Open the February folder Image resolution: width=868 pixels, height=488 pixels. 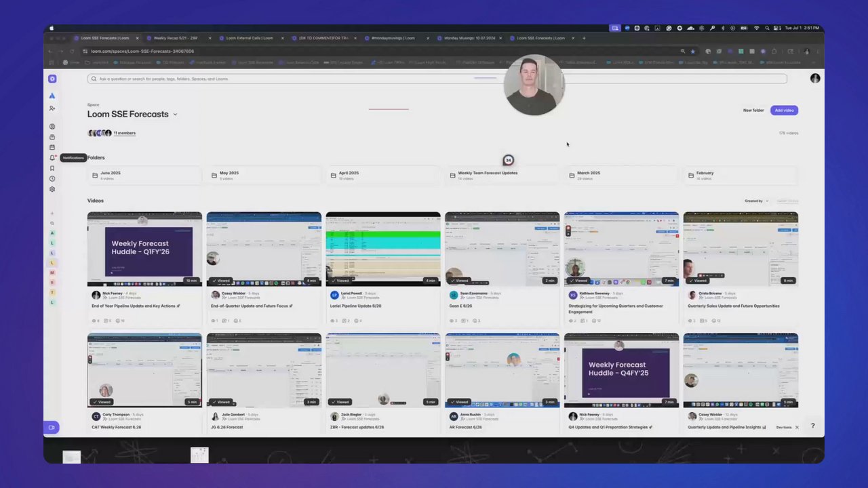pos(741,175)
